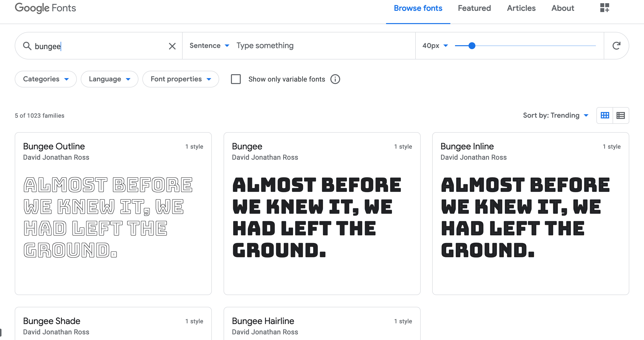Reset preview settings with the refresh icon
The image size is (644, 340).
(x=616, y=45)
